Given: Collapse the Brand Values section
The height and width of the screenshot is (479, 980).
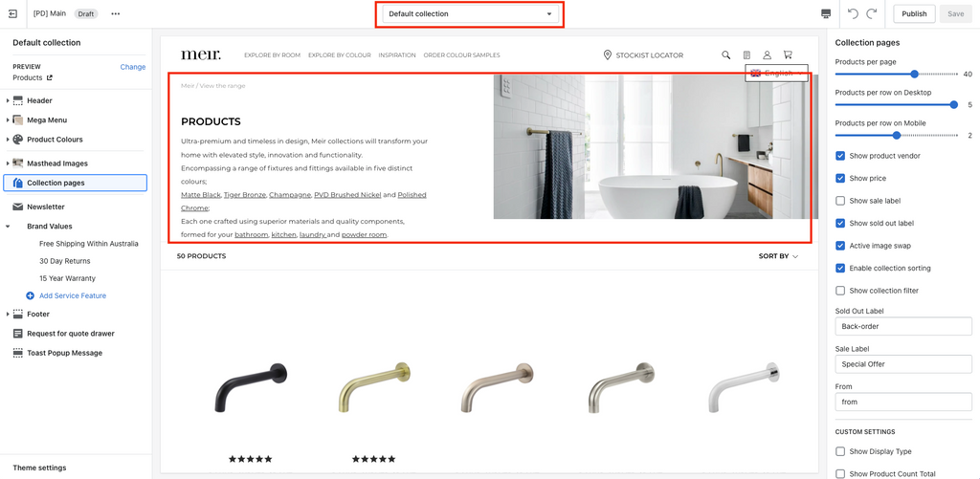Looking at the screenshot, I should (8, 226).
